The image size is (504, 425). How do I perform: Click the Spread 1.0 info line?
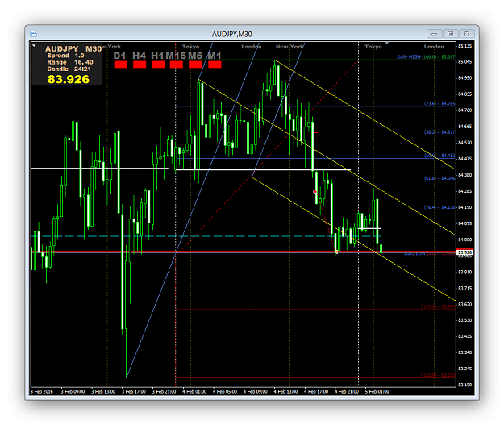tap(65, 56)
